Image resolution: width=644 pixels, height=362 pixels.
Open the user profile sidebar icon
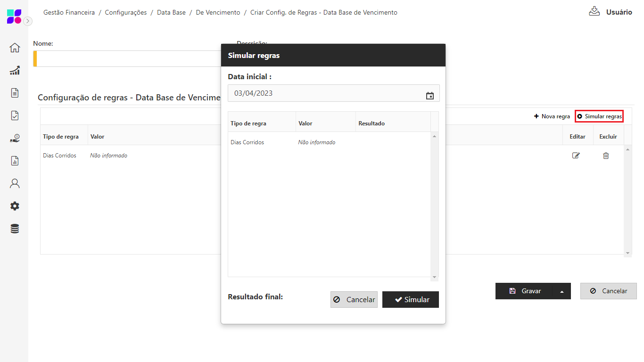tap(15, 183)
